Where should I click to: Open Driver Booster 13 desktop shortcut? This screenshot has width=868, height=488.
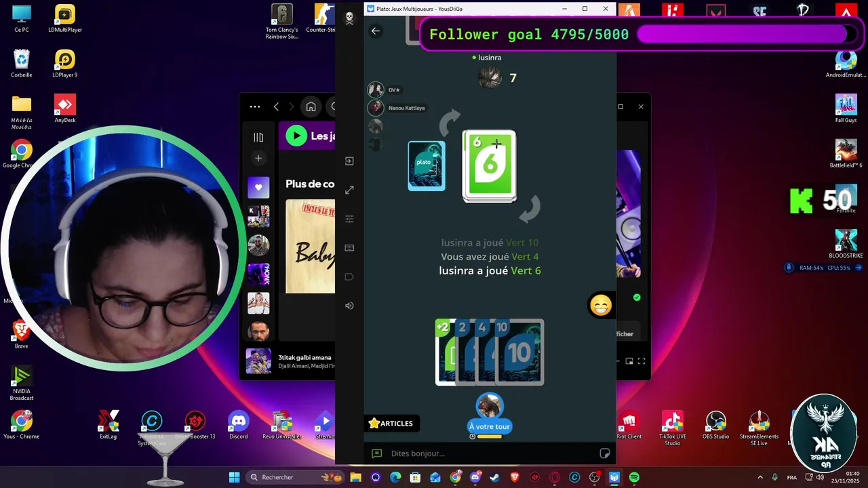pyautogui.click(x=195, y=426)
